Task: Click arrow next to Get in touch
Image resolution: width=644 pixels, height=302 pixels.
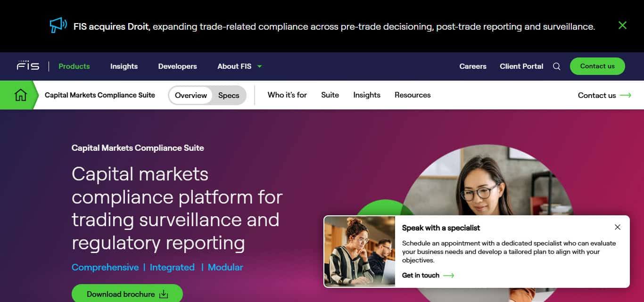Action: 449,275
